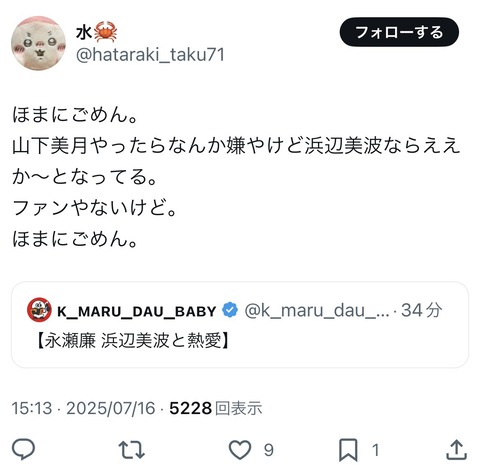
Task: View the 5228 回表示 view count
Action: click(216, 408)
